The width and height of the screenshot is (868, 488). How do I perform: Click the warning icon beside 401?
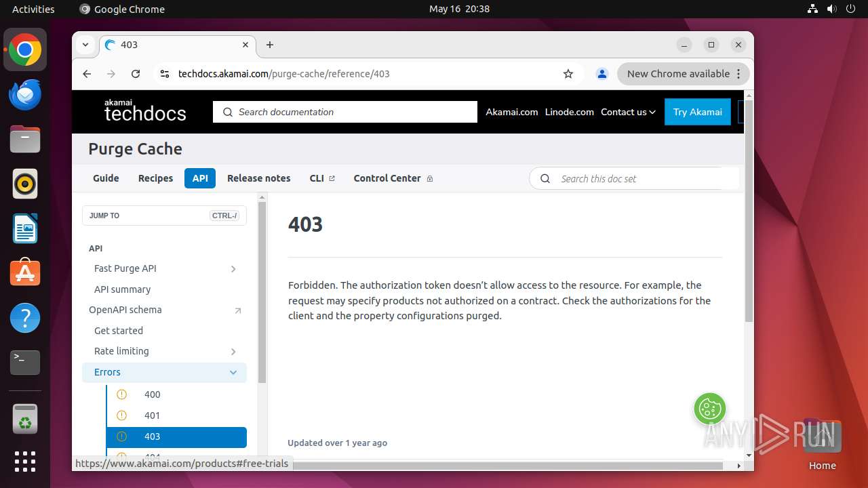pyautogui.click(x=122, y=415)
